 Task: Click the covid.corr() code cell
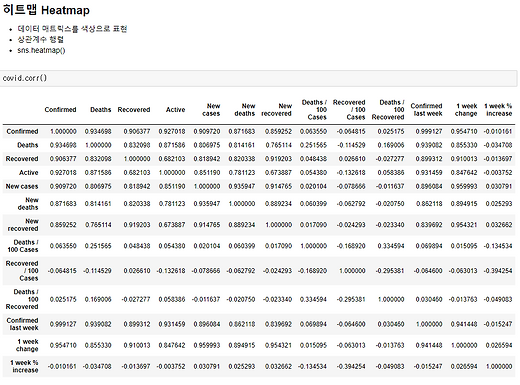259,78
